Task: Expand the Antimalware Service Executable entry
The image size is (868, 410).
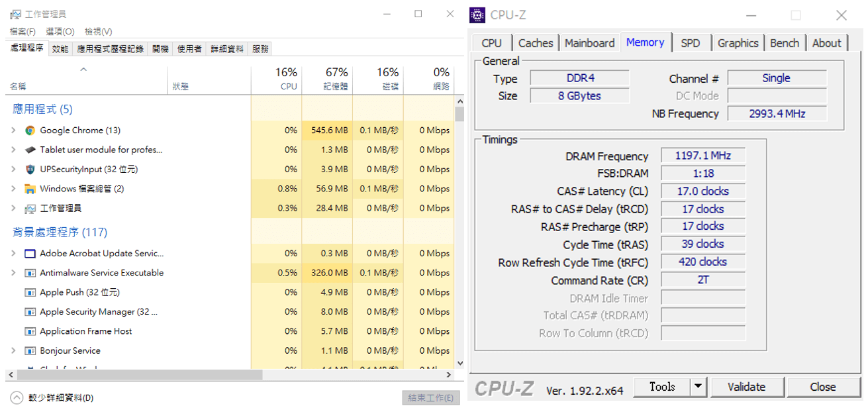Action: [x=13, y=273]
